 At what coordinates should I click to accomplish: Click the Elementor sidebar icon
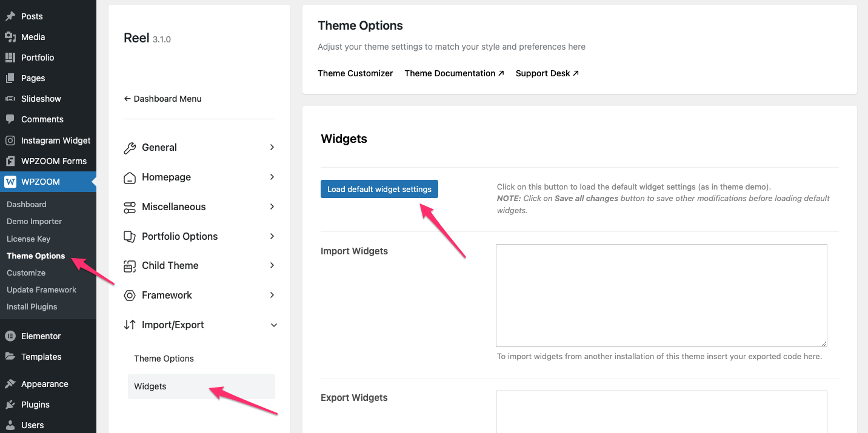[x=11, y=336]
